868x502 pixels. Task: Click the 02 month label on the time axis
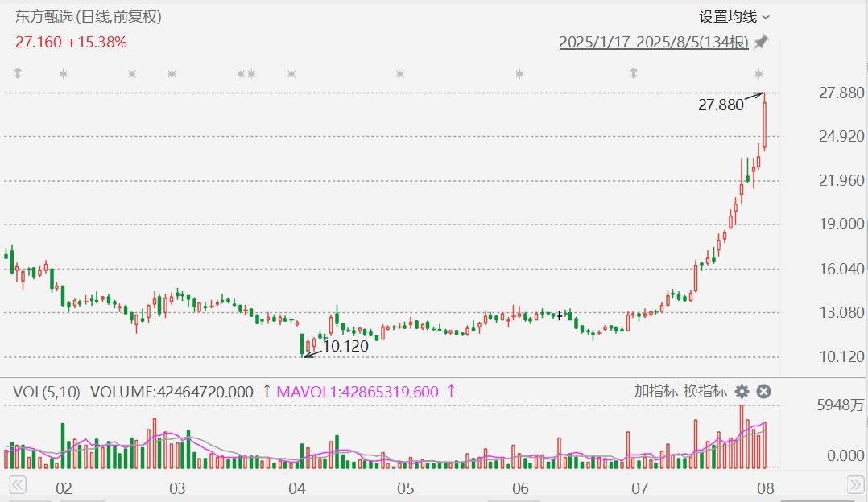(x=64, y=489)
